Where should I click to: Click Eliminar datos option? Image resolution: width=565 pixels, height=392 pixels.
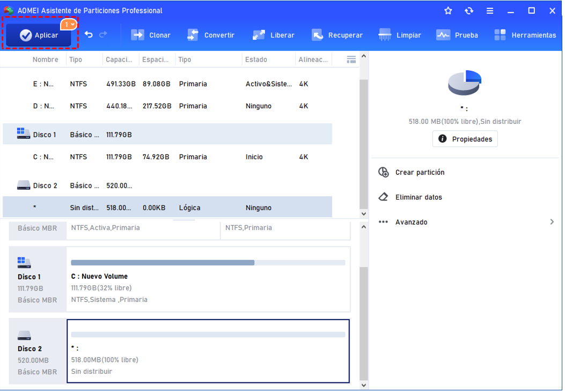tap(419, 197)
